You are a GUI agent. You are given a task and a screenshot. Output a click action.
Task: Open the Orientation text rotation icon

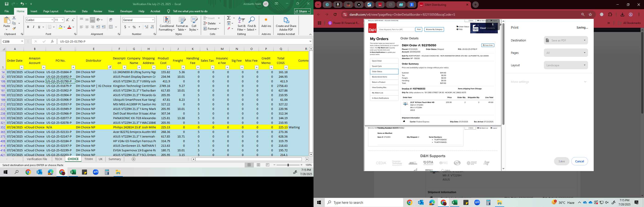98,20
